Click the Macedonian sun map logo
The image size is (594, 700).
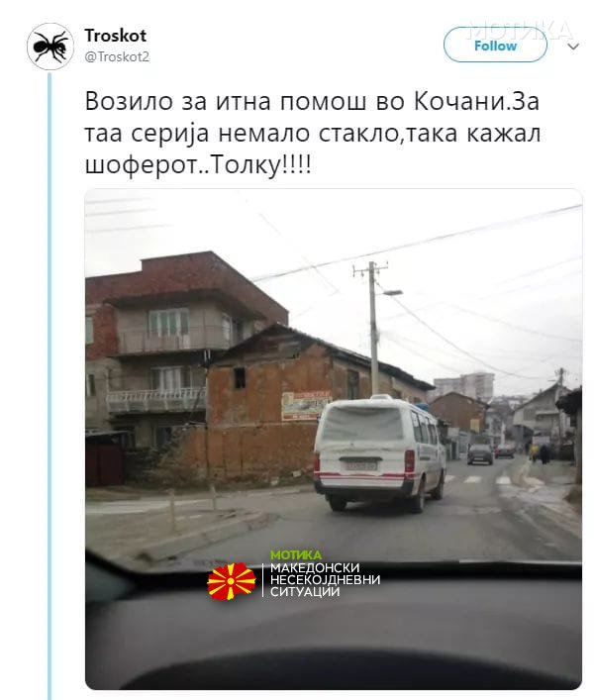[x=232, y=580]
